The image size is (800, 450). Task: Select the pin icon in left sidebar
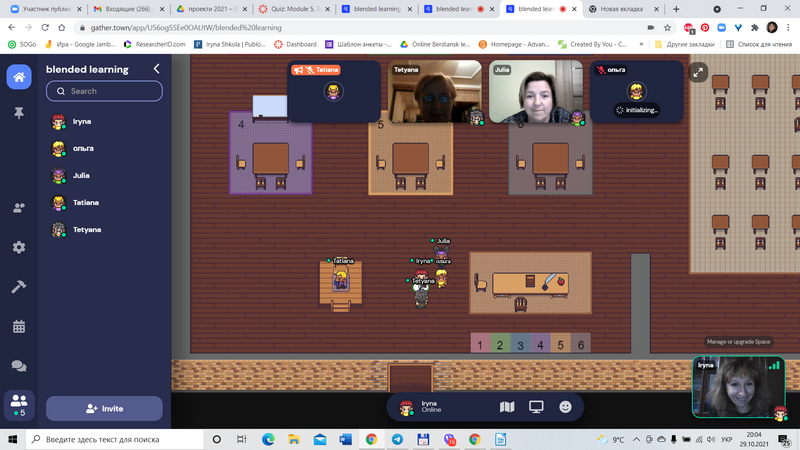tap(19, 113)
